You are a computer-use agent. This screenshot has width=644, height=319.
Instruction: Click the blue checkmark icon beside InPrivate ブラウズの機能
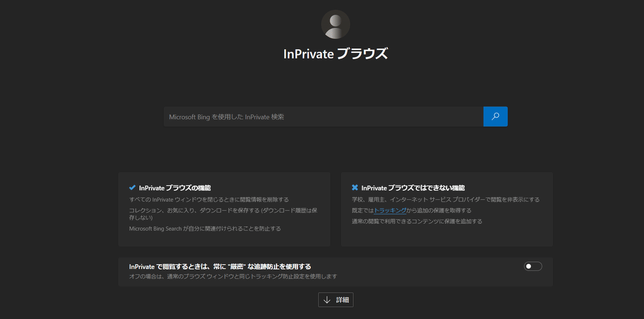click(x=133, y=188)
